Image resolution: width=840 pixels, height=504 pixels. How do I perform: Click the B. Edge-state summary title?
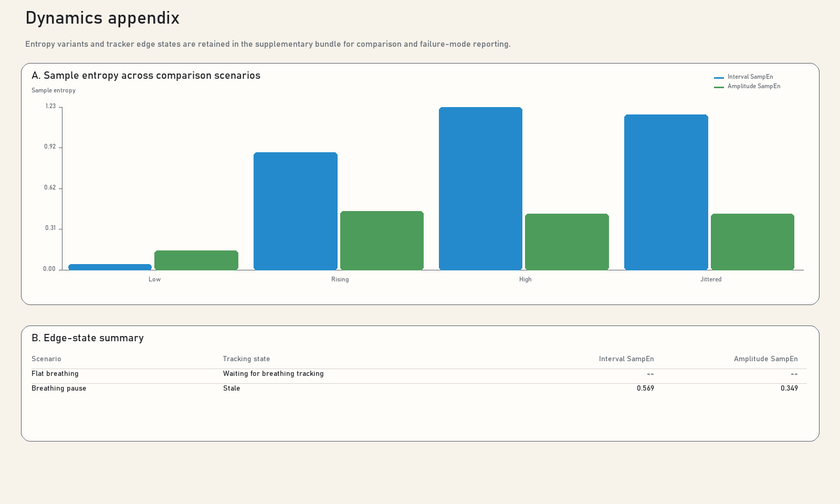(x=88, y=338)
